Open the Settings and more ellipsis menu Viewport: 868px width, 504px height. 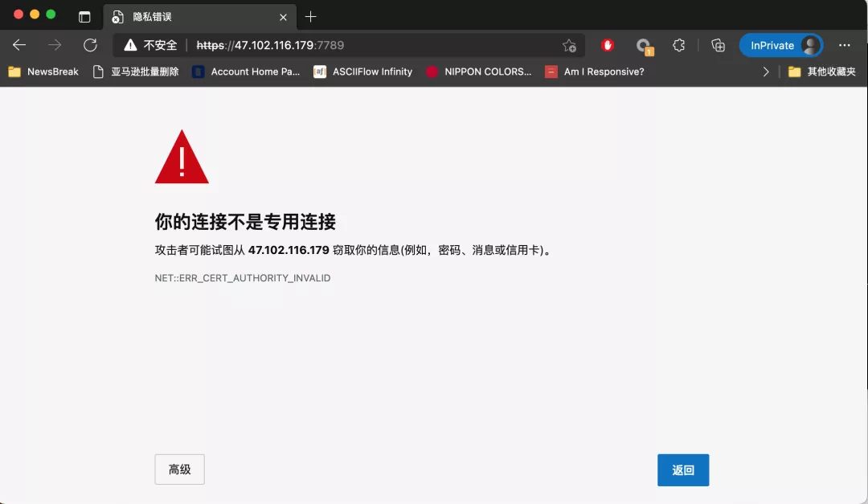click(x=844, y=45)
